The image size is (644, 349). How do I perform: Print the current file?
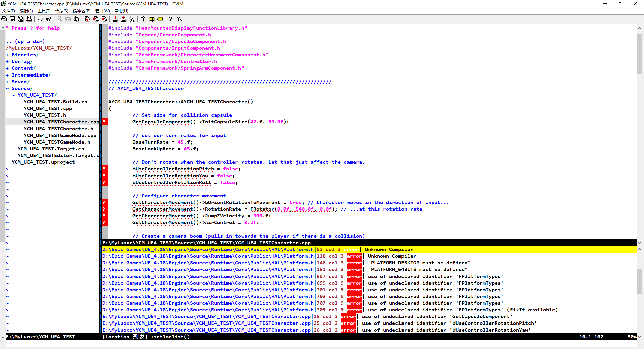(29, 19)
